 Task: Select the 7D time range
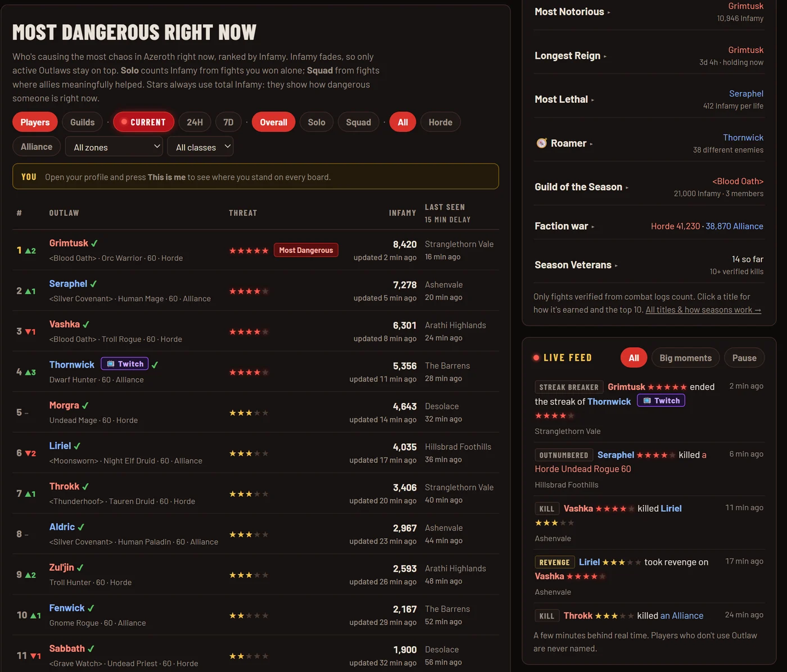228,122
